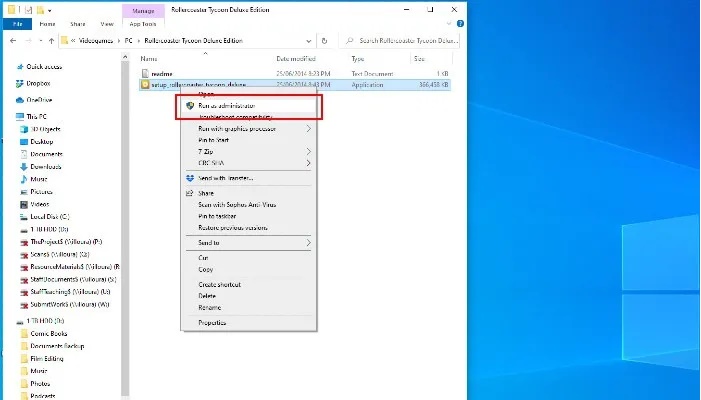
Task: Select the readme text file
Action: pos(161,74)
